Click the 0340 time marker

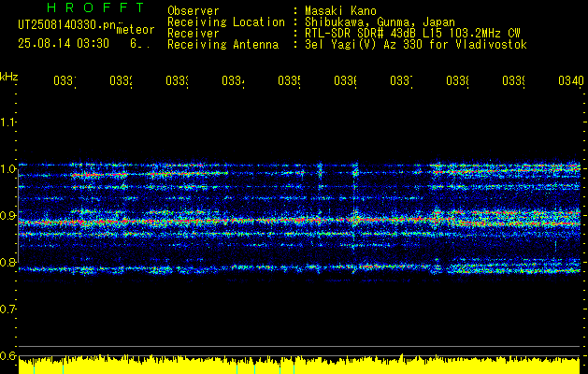[571, 80]
